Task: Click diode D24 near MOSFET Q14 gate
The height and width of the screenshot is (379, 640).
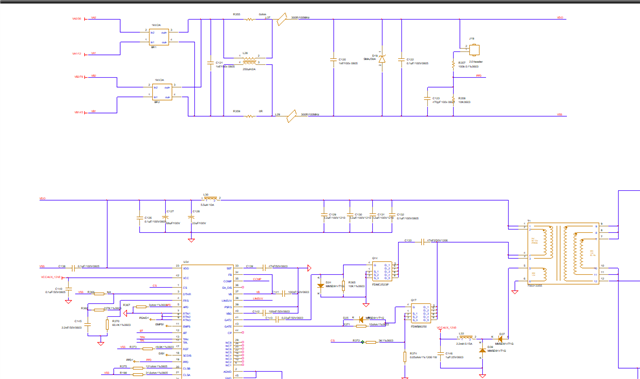Action: 320,286
